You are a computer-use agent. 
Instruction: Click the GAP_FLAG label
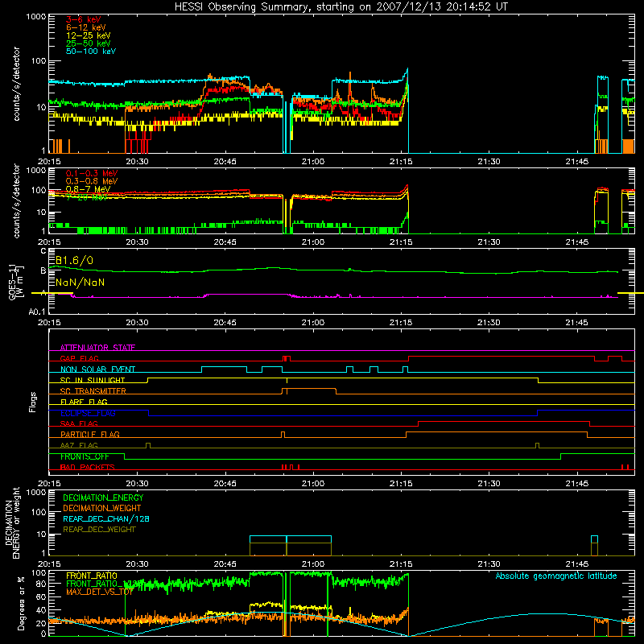pos(79,358)
